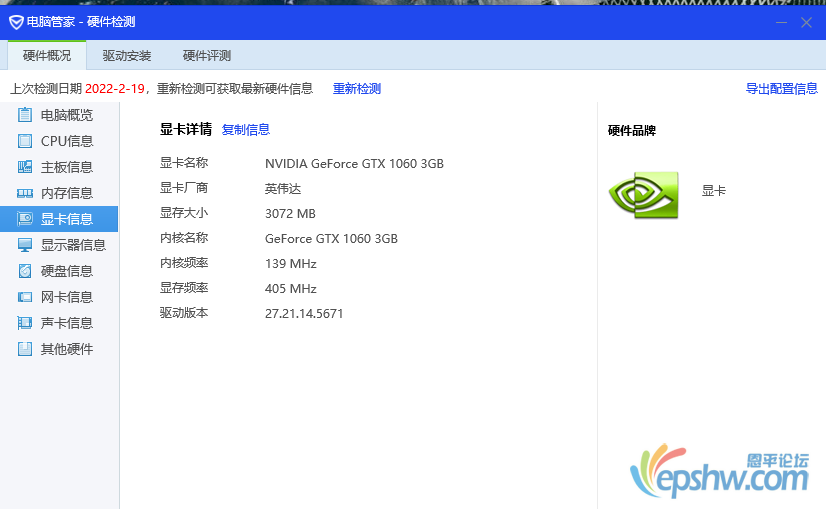Click the 电脑管家 shield logo
826x509 pixels.
pos(16,22)
